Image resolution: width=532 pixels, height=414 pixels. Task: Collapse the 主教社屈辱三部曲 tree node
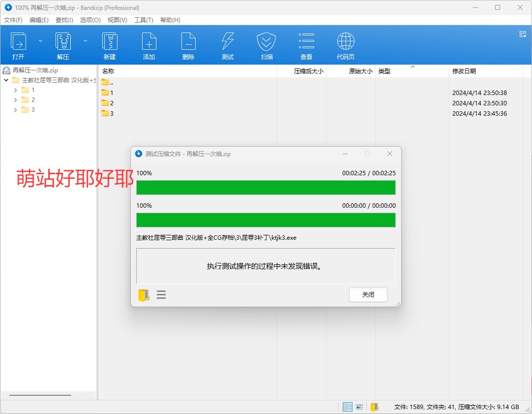pyautogui.click(x=6, y=79)
